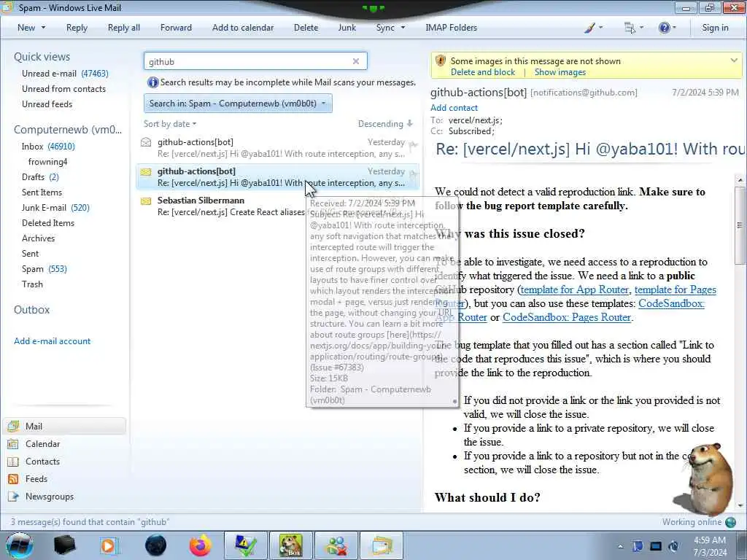Open template for Pages link
747x560 pixels.
(675, 289)
